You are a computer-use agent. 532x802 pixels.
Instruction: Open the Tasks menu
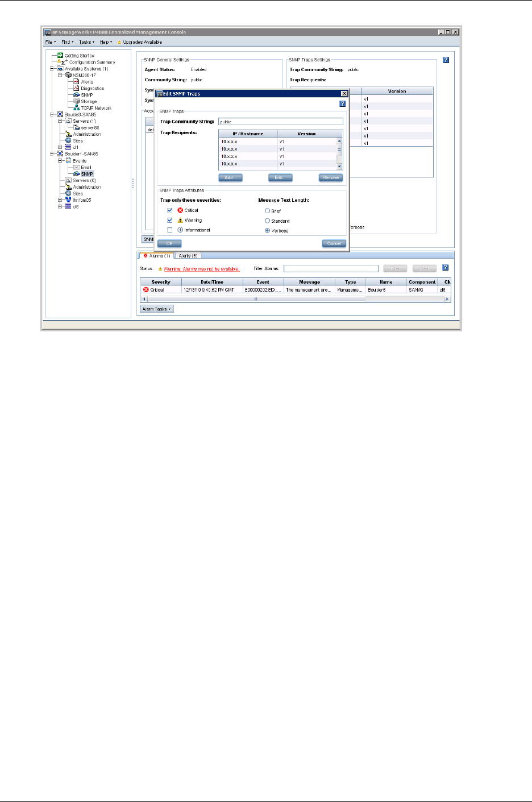click(86, 42)
